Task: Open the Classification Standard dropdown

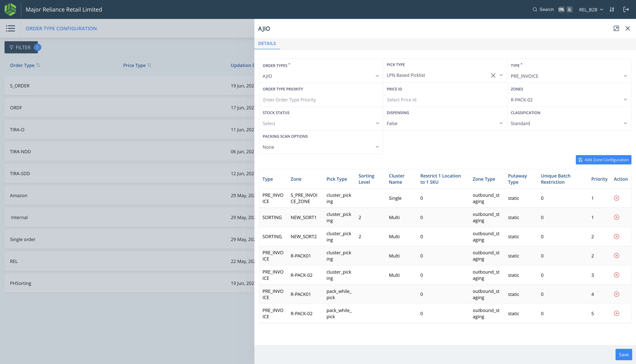Action: [569, 124]
